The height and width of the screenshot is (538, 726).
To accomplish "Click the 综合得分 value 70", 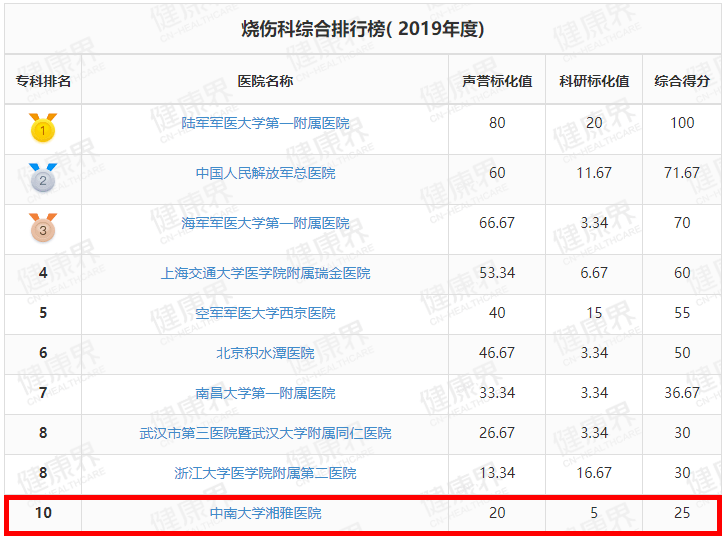I will [x=682, y=223].
